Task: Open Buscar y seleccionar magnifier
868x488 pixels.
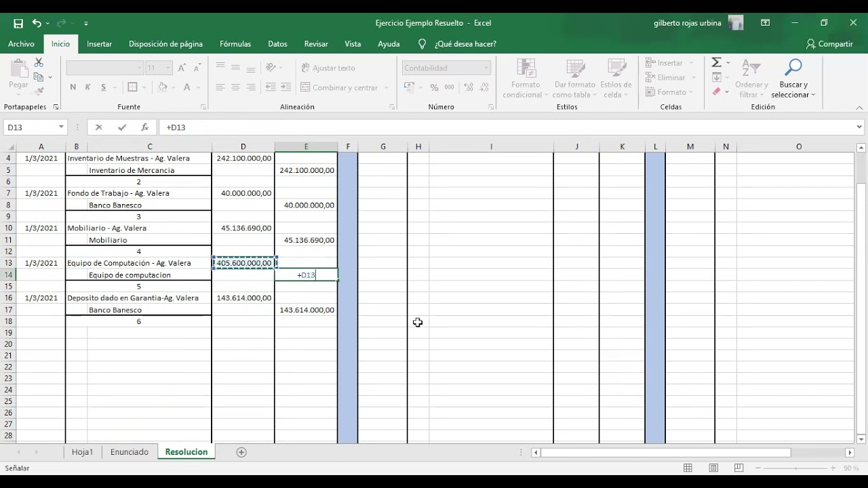Action: tap(793, 79)
